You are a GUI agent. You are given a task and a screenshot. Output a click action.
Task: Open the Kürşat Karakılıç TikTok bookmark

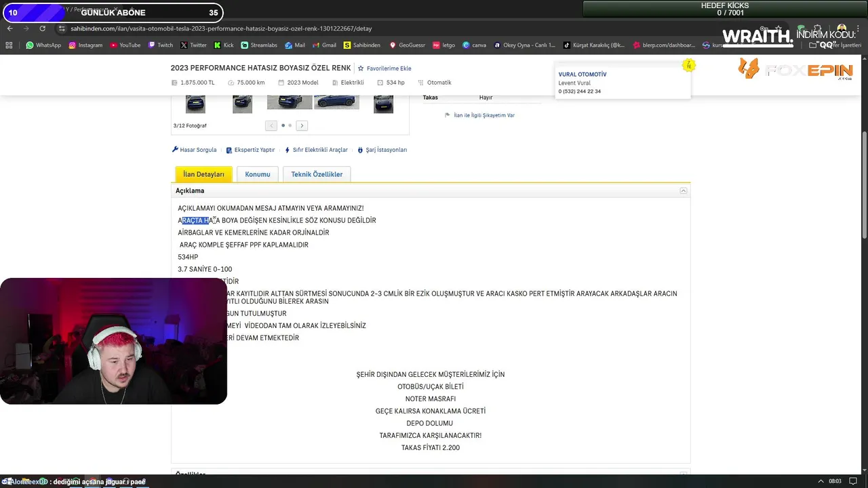594,45
